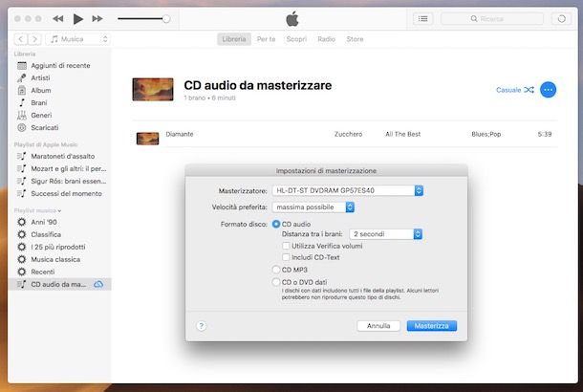Open Aggiunti di recente in sidebar
583x392 pixels.
point(59,65)
